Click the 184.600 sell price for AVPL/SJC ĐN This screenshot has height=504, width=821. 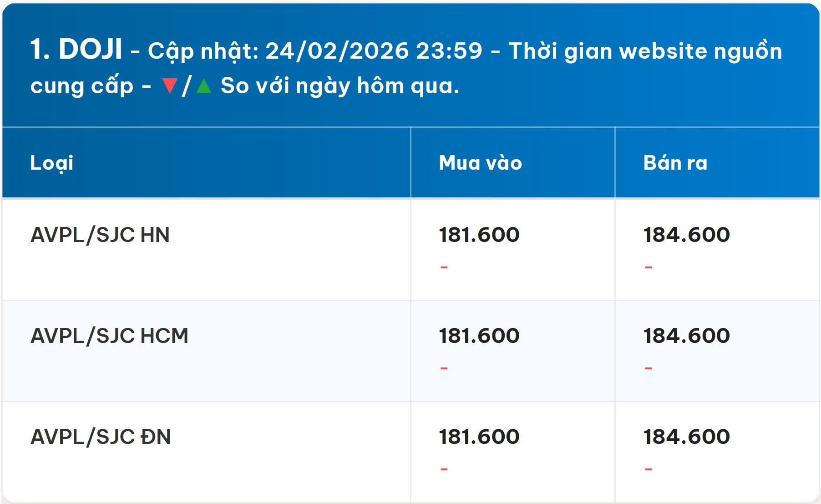[686, 437]
